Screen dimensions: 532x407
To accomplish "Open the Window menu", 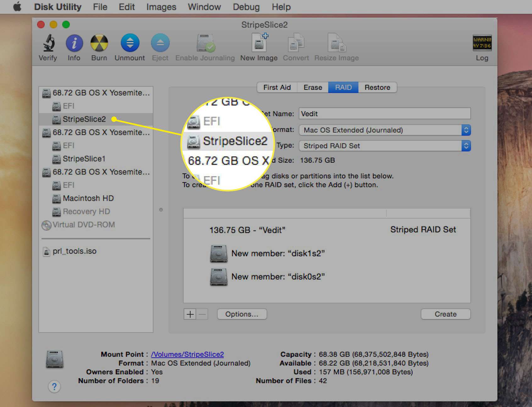I will [204, 7].
